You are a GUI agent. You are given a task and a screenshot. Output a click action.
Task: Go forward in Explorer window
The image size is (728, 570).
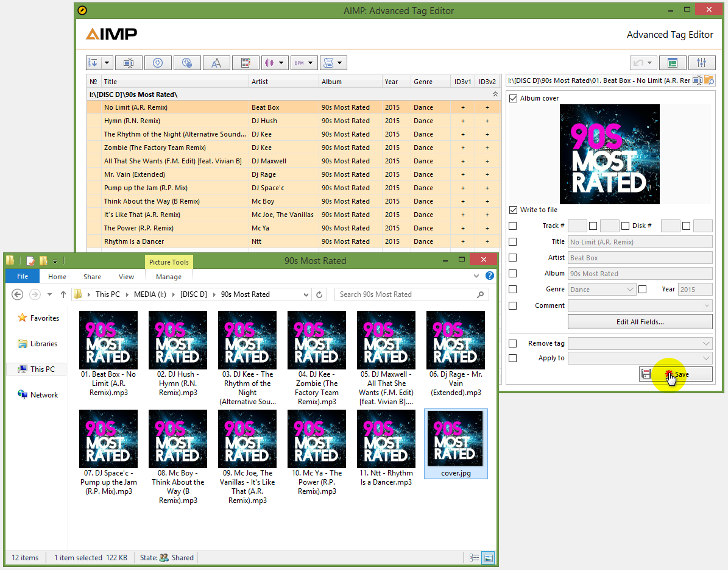35,294
